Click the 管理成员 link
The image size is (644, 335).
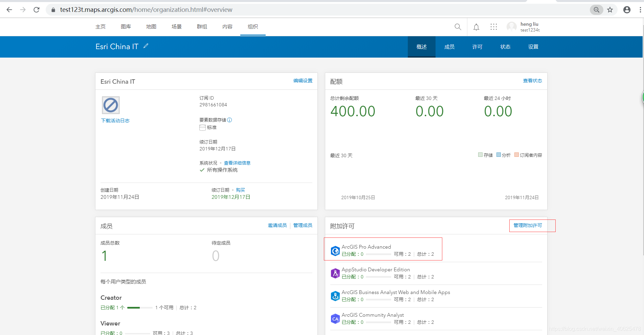(303, 225)
